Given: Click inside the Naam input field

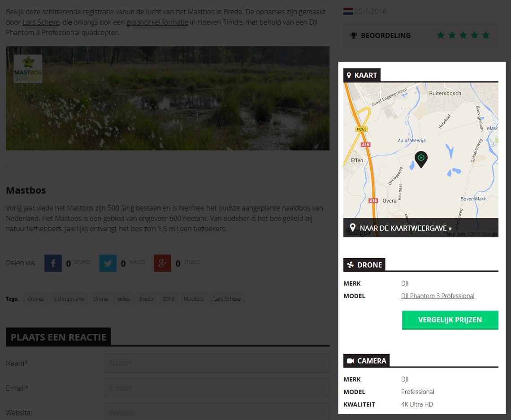Looking at the screenshot, I should click(x=217, y=363).
